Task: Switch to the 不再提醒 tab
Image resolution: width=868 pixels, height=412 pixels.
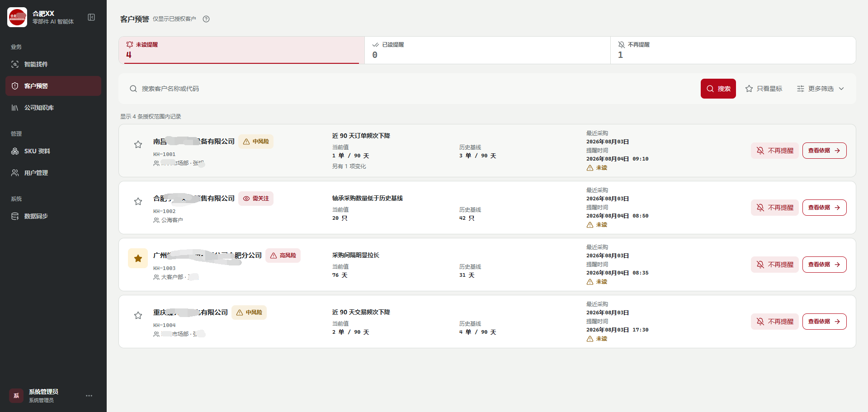Action: coord(733,50)
